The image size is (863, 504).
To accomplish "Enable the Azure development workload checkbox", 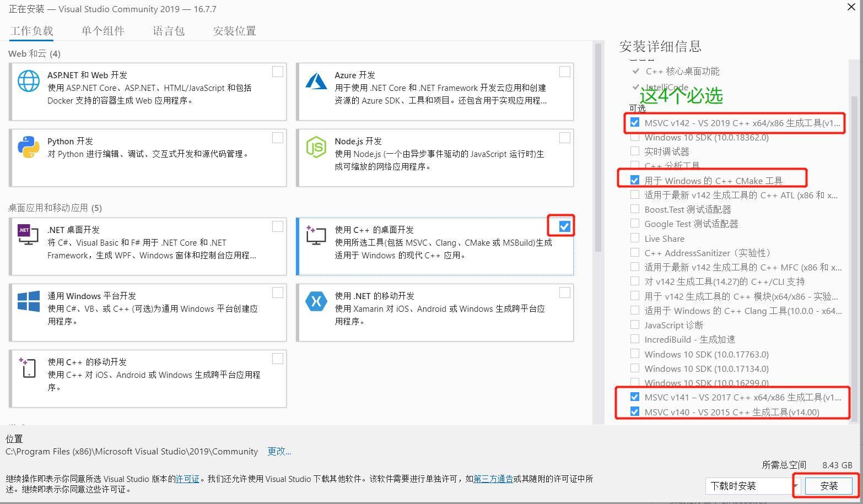I will [565, 72].
